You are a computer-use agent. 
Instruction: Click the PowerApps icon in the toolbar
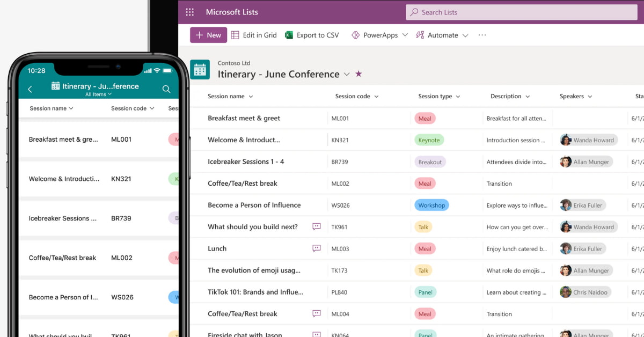(x=356, y=35)
